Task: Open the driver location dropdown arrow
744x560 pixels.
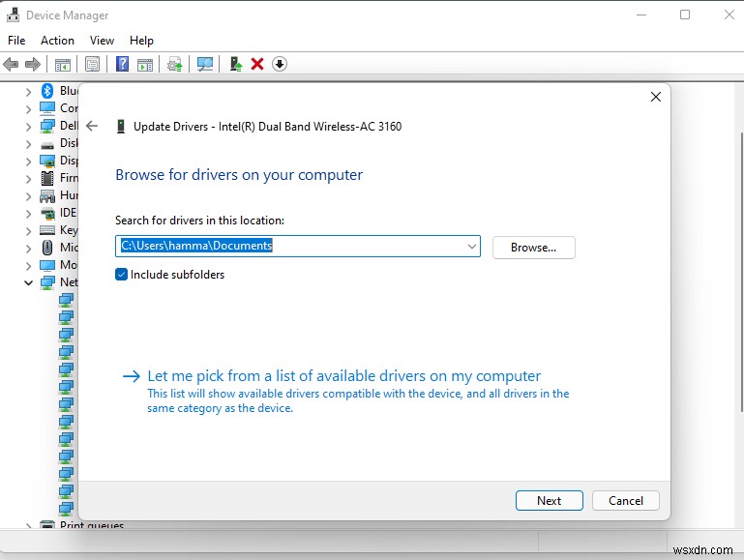Action: 471,247
